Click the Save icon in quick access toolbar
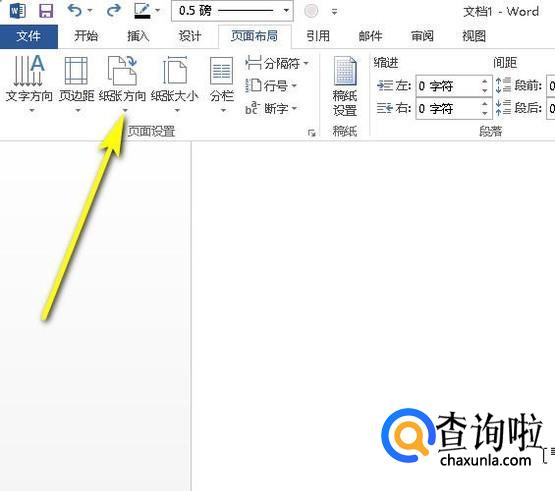 (x=46, y=11)
